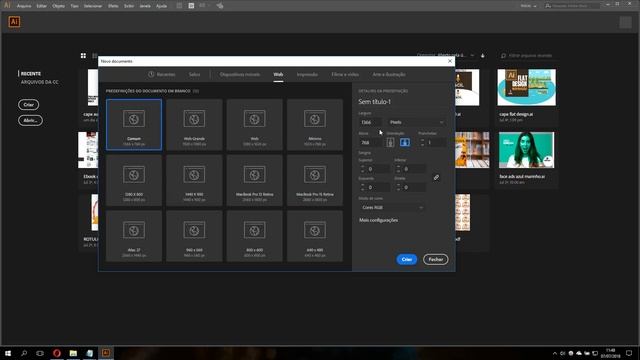This screenshot has width=640, height=360.
Task: Click the width field showing 1366
Action: pos(371,122)
